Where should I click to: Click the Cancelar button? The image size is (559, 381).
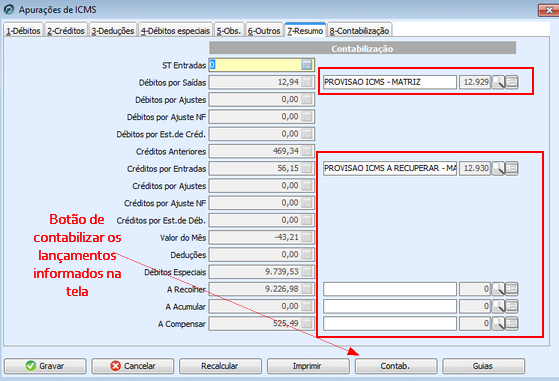[133, 366]
